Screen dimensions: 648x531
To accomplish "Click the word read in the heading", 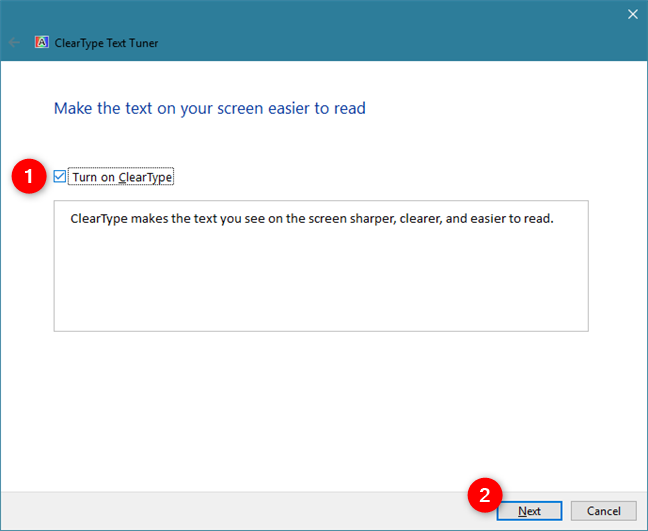I will [350, 108].
